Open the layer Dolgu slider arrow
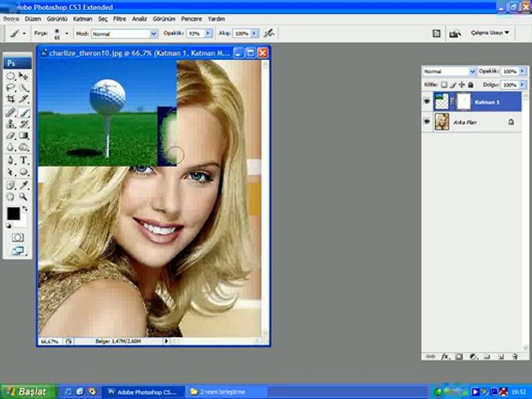 (522, 85)
